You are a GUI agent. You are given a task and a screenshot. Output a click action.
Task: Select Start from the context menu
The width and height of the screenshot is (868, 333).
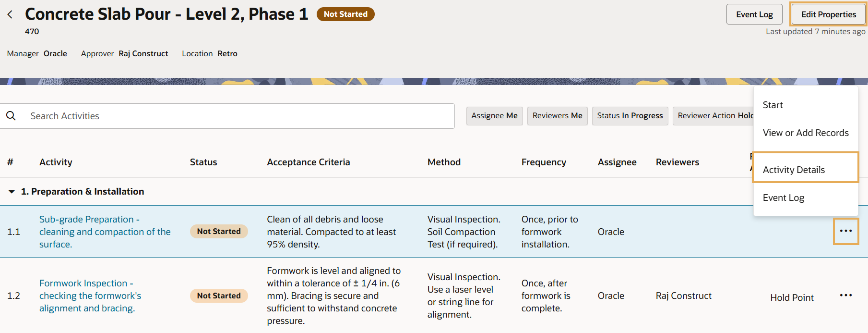click(x=773, y=105)
